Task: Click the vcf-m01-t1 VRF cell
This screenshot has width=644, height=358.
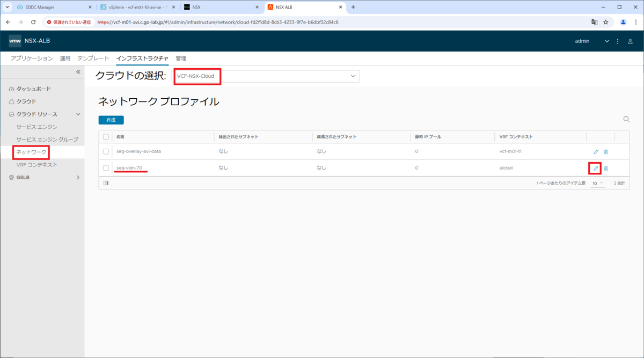Action: coord(510,152)
